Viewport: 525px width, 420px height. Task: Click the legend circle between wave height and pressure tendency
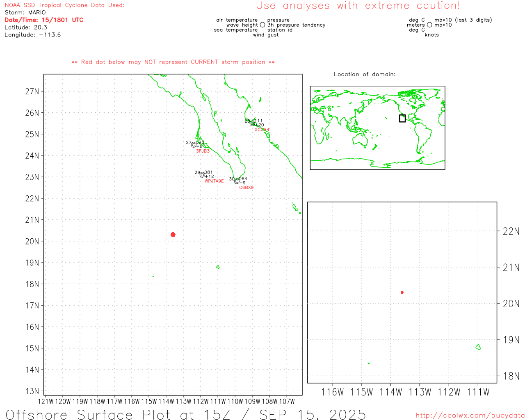[x=262, y=25]
